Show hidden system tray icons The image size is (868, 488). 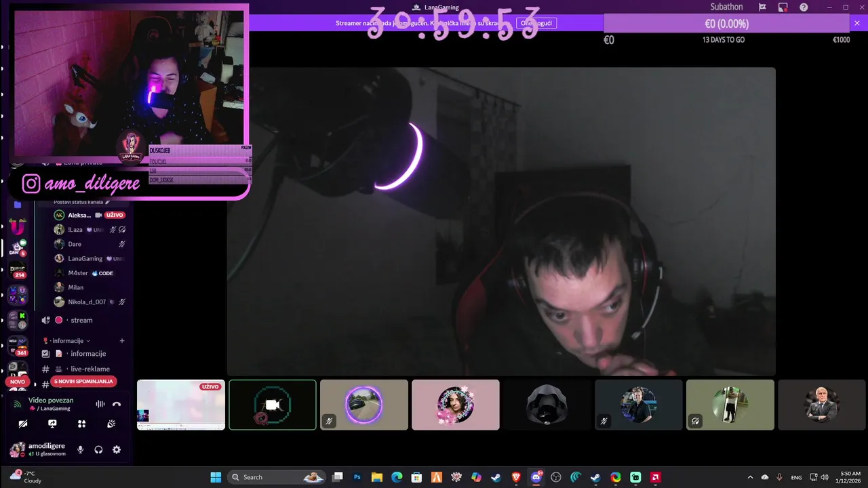(750, 477)
